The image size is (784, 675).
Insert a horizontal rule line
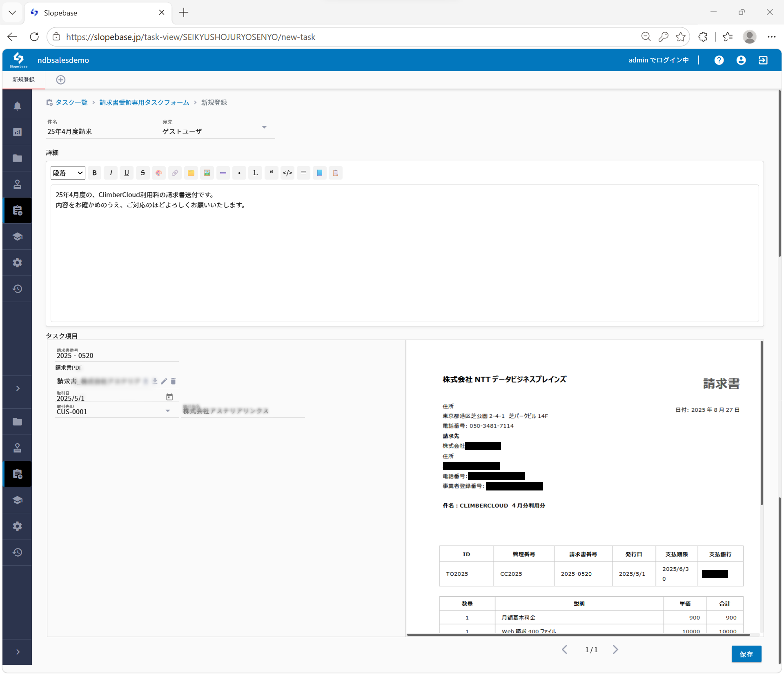(223, 173)
